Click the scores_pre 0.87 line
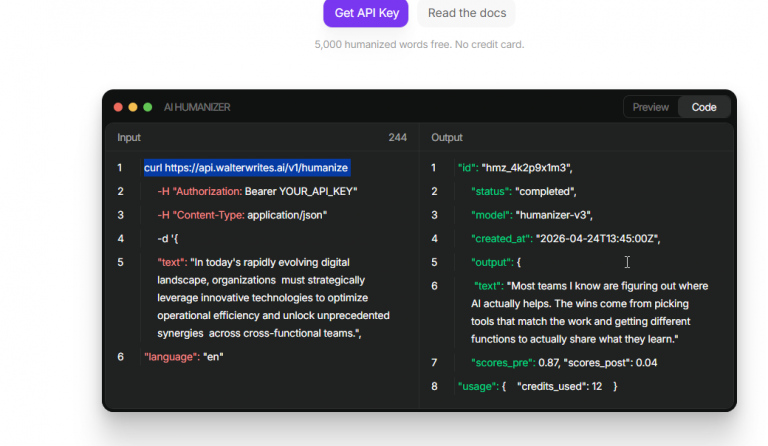 (564, 363)
